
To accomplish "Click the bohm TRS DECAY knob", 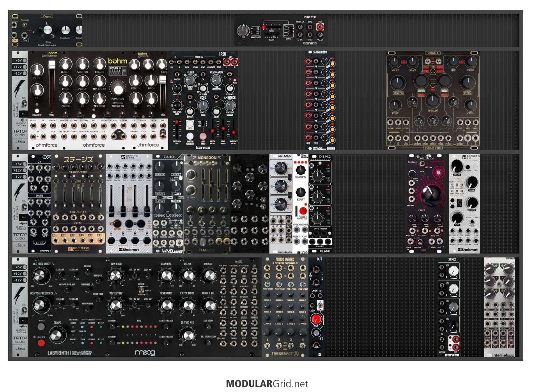I will pos(99,81).
